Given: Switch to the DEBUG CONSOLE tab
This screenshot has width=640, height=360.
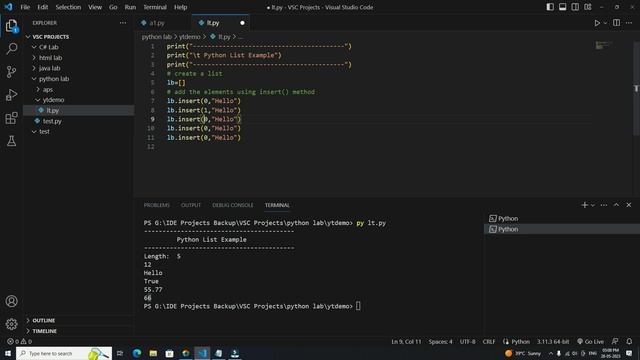Looking at the screenshot, I should (x=233, y=205).
